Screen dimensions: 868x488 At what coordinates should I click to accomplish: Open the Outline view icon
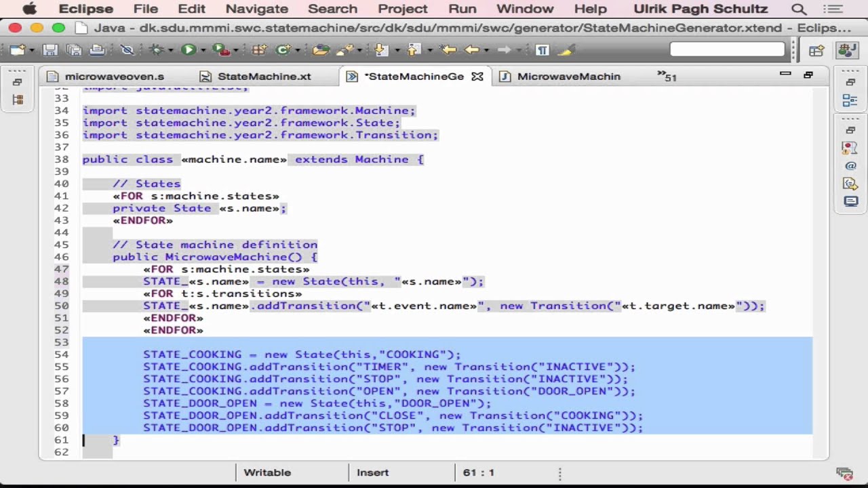tap(850, 100)
